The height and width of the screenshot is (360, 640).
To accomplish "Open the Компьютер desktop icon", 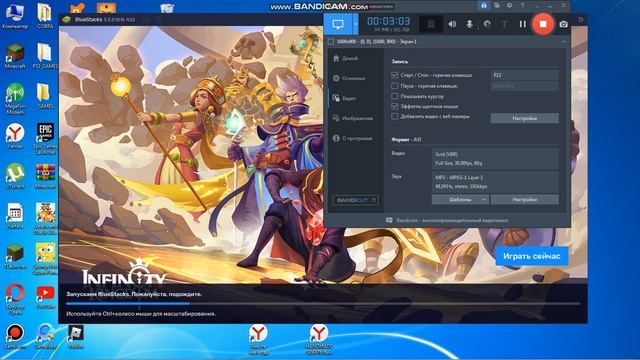I will coord(15,16).
